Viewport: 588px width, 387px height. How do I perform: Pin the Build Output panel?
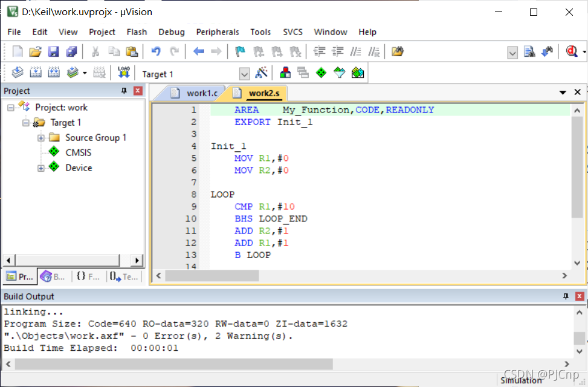[x=566, y=296]
